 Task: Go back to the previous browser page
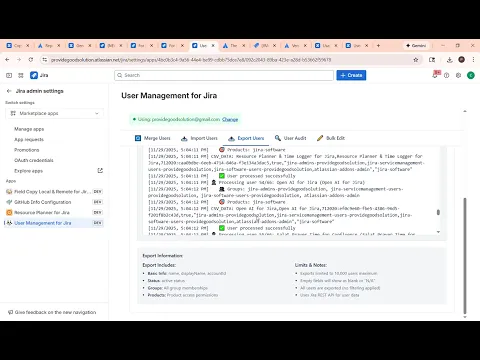tap(7, 60)
